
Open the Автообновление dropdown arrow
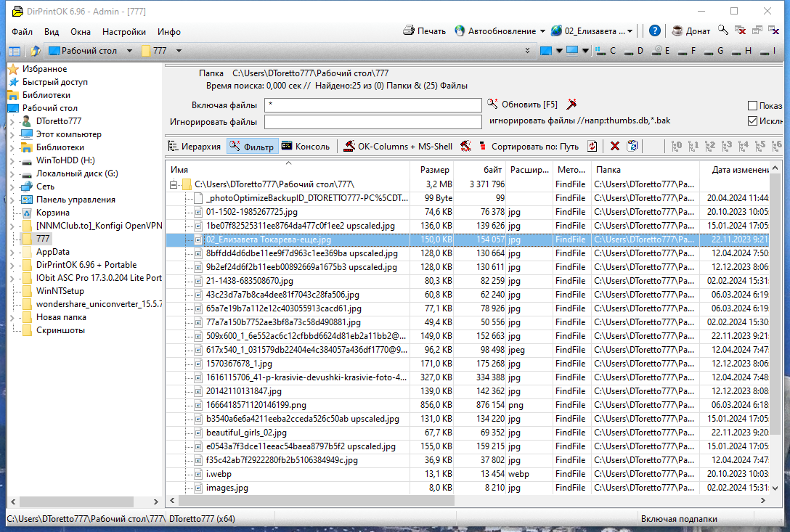[542, 31]
